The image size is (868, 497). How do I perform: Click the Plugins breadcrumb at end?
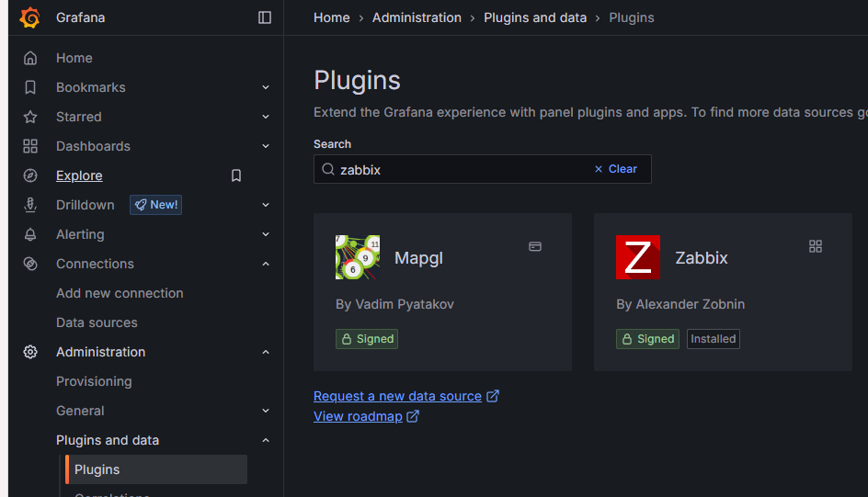click(x=632, y=17)
